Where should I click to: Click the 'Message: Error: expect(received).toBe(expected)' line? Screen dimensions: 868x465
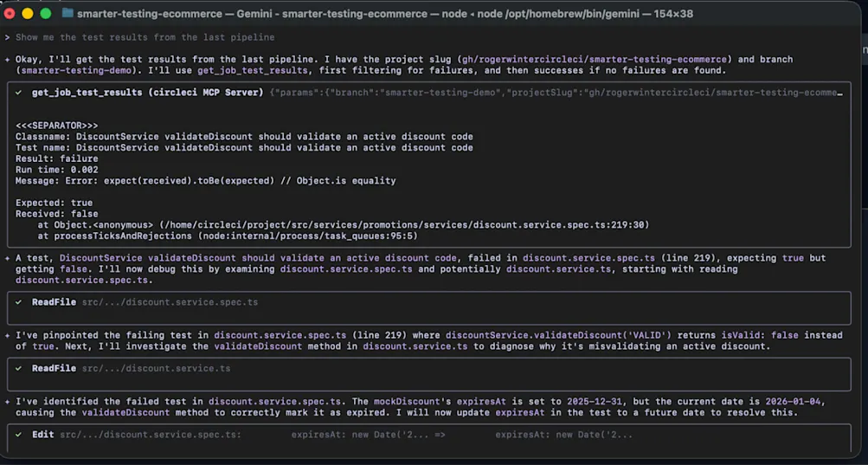pyautogui.click(x=205, y=181)
